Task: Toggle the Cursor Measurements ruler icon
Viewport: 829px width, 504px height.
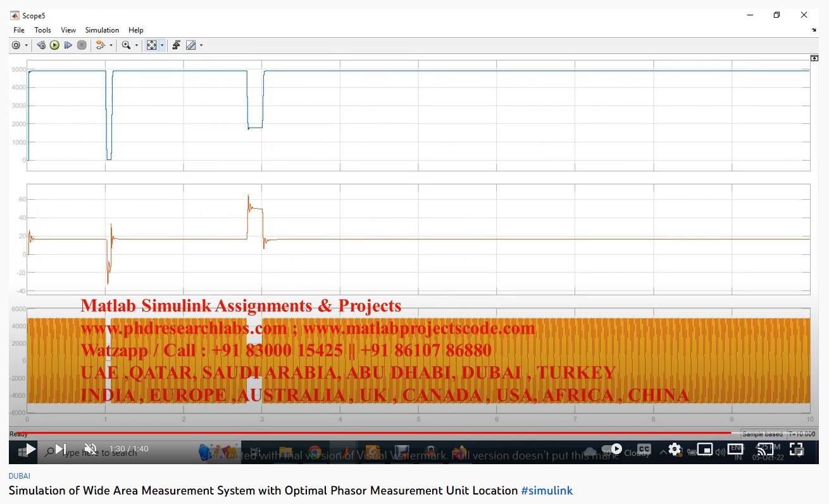Action: coord(191,46)
